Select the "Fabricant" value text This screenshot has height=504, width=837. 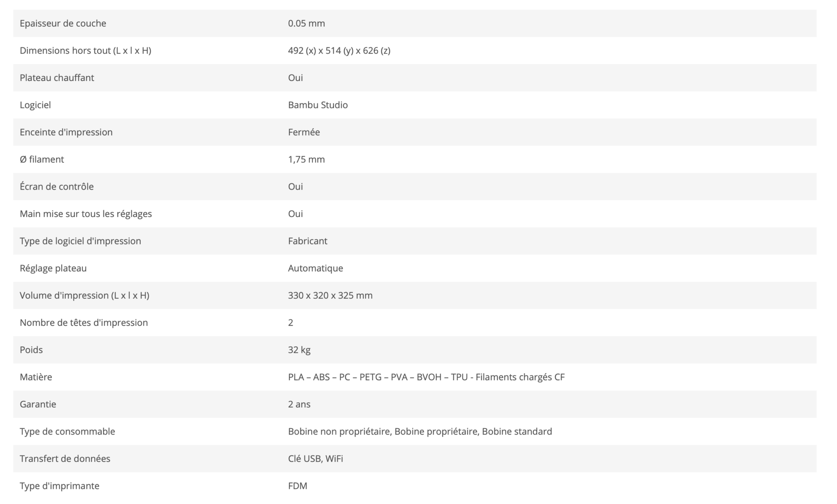[307, 241]
